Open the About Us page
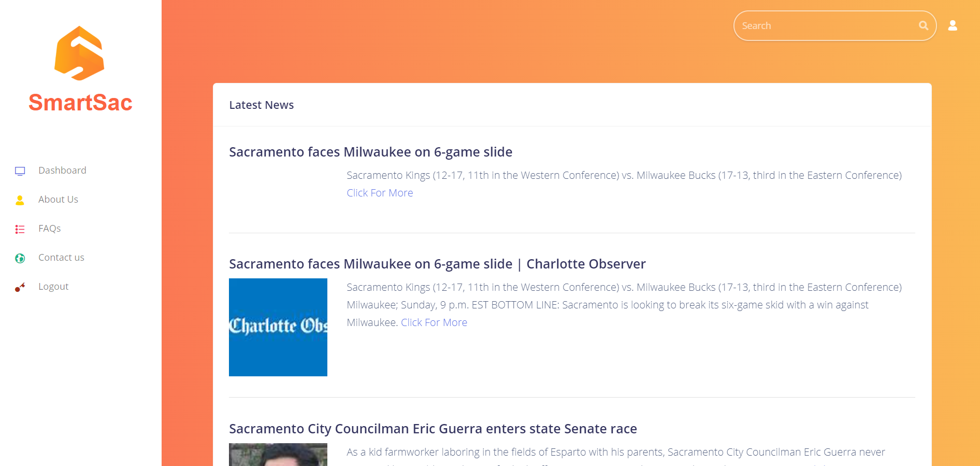 (x=58, y=200)
